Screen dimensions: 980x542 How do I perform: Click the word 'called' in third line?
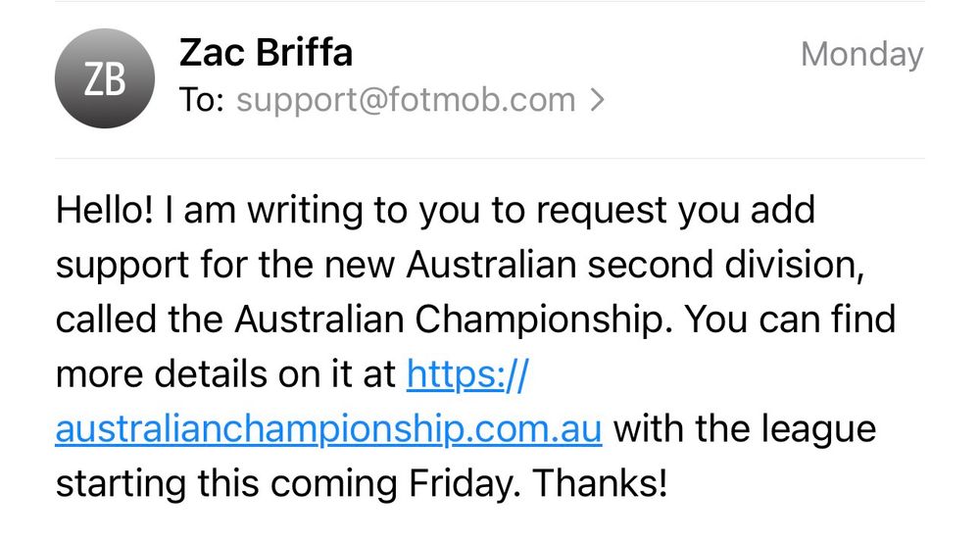click(106, 320)
